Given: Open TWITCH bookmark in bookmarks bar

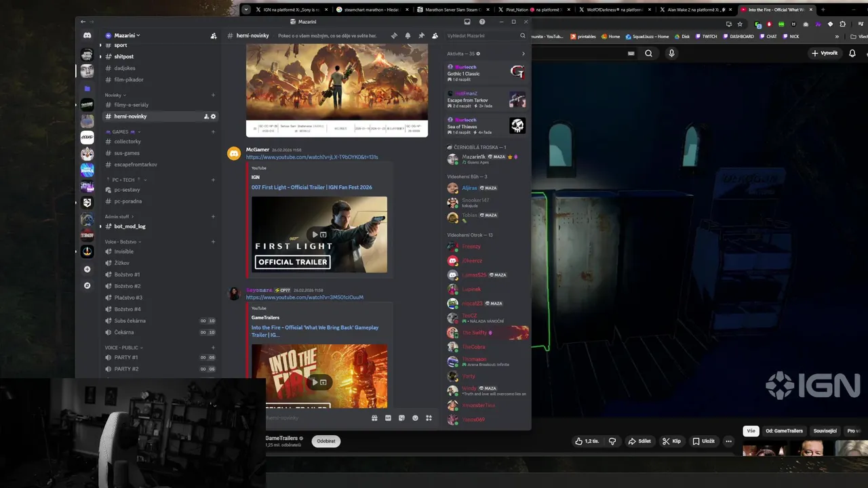Looking at the screenshot, I should (706, 37).
